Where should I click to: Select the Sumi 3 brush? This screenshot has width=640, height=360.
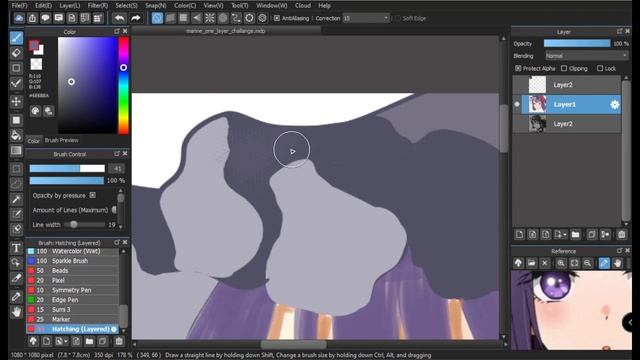72,310
